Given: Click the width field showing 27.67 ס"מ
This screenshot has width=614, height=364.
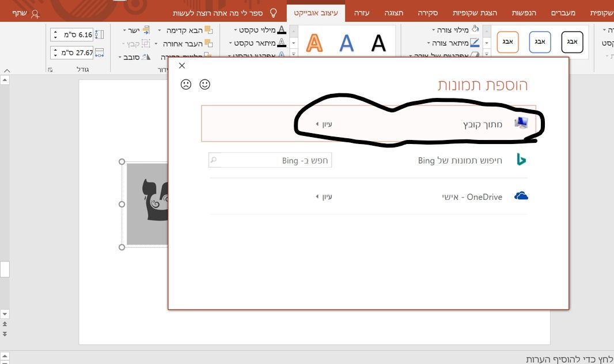Looking at the screenshot, I should pos(71,52).
